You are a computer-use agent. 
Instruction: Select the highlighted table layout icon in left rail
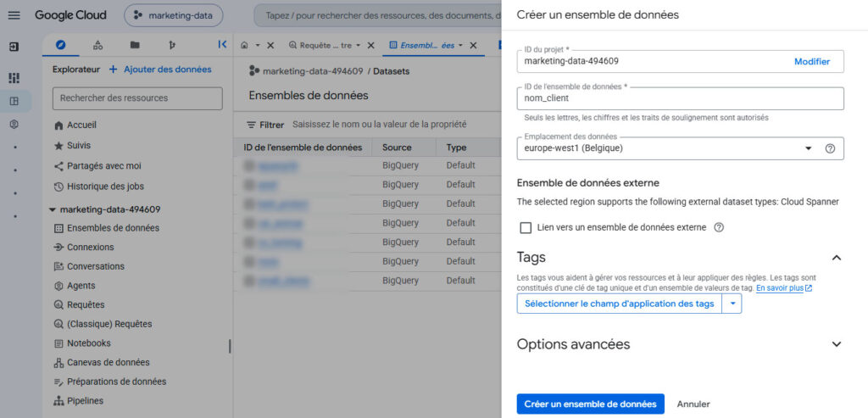pyautogui.click(x=14, y=101)
